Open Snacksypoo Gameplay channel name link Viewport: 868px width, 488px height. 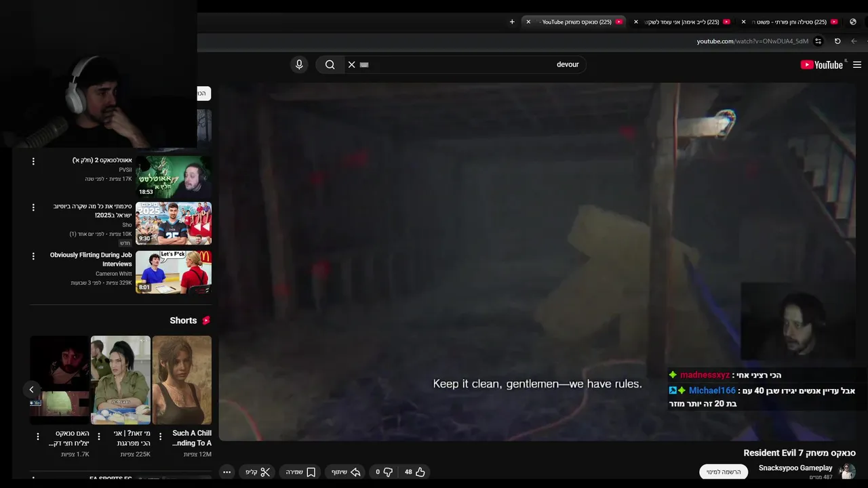coord(795,468)
